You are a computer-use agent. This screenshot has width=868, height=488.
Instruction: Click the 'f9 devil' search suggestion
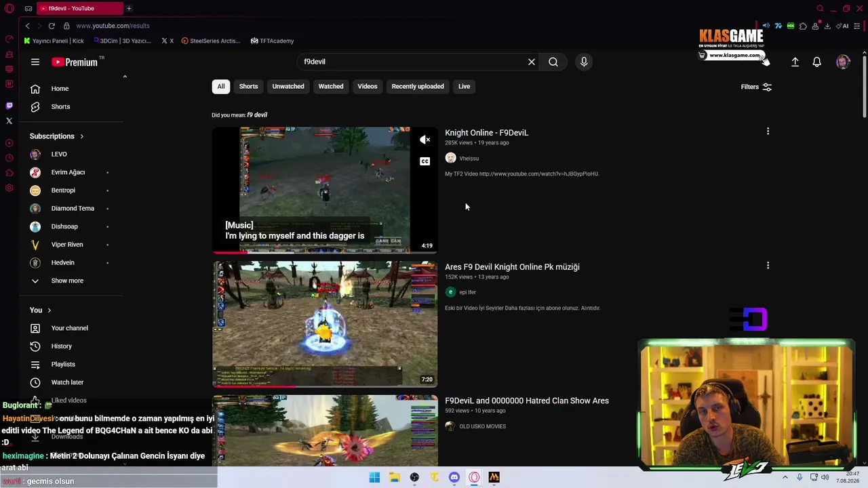tap(257, 115)
